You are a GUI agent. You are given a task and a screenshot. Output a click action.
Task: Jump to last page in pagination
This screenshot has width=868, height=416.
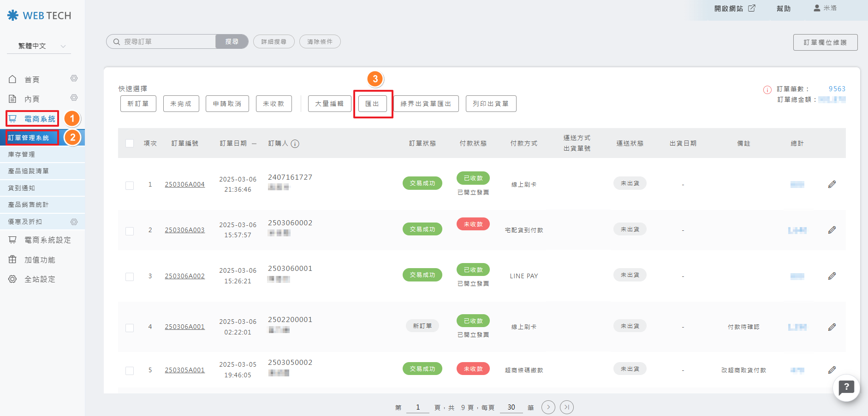point(567,407)
